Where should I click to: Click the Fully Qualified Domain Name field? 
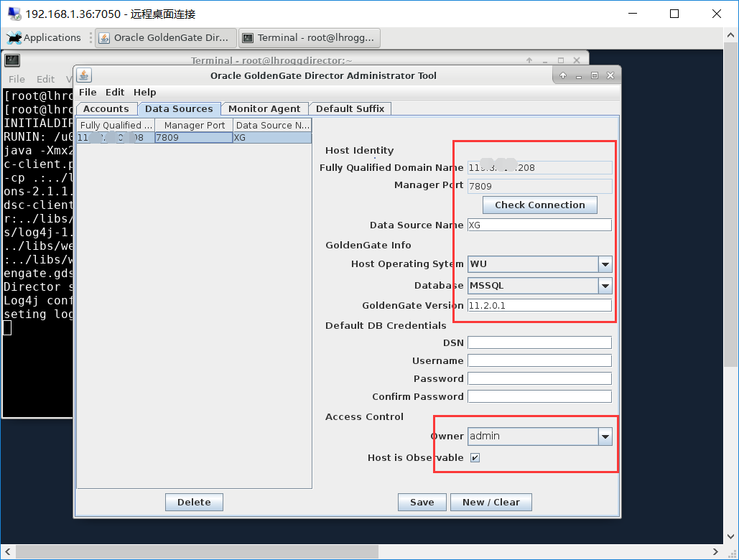click(x=540, y=168)
